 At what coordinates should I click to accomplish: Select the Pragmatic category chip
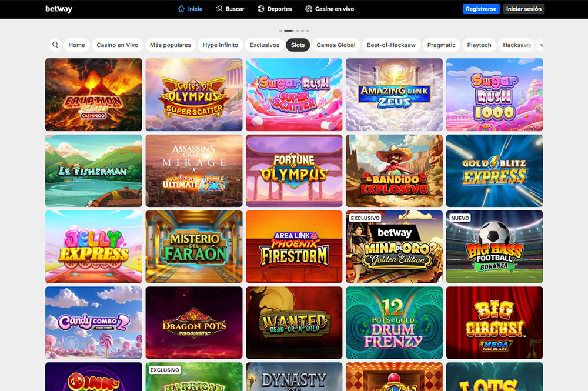(x=442, y=45)
